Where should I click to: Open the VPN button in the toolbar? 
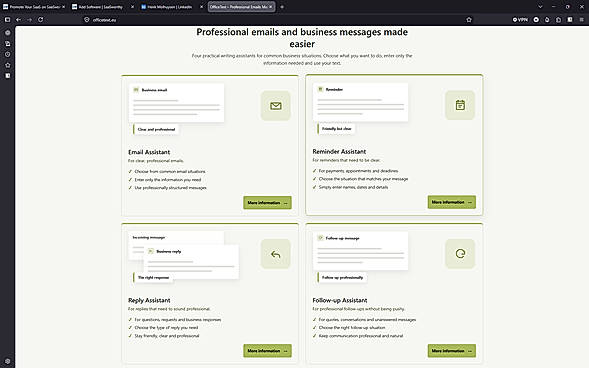[520, 20]
